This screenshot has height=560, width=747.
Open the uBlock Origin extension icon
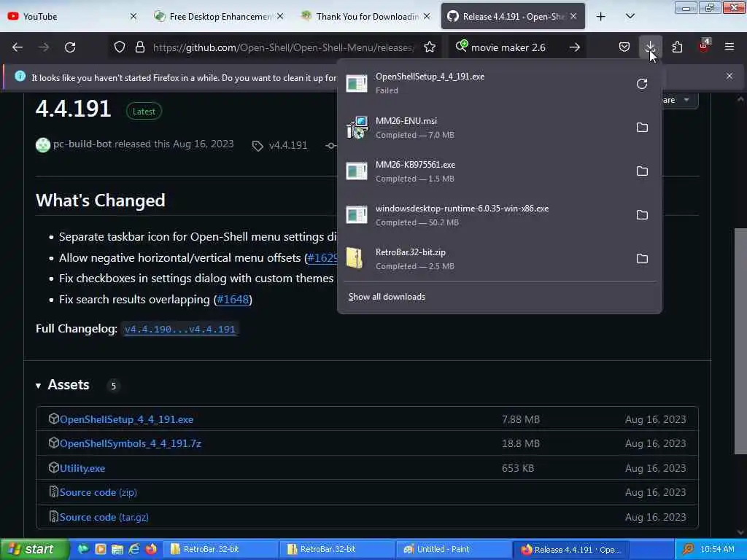704,47
